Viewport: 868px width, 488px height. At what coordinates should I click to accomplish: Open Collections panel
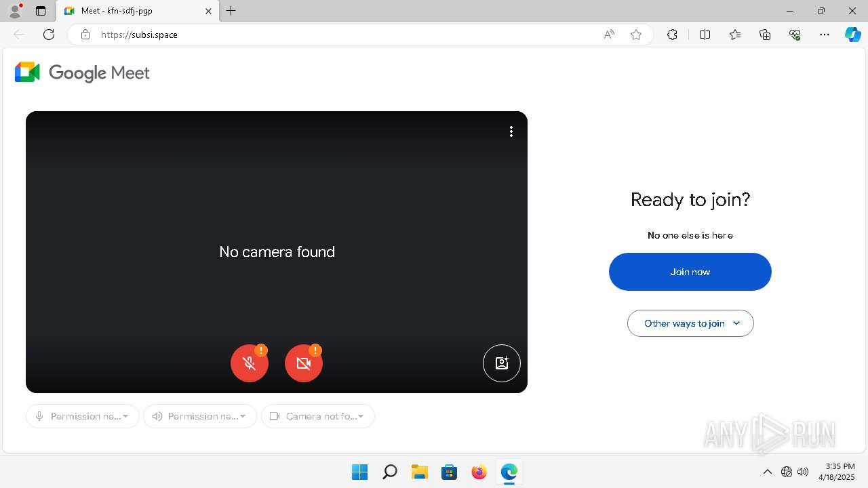(x=765, y=35)
